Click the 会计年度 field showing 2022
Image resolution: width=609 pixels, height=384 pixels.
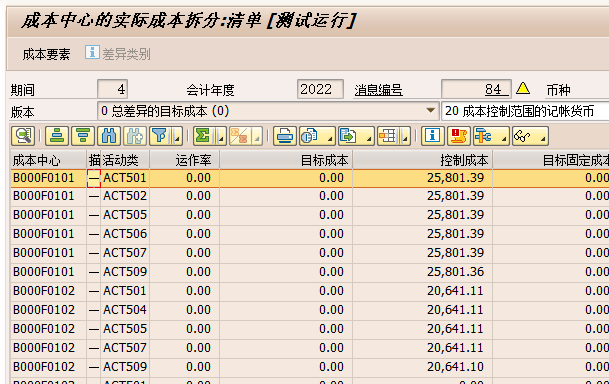[x=320, y=89]
